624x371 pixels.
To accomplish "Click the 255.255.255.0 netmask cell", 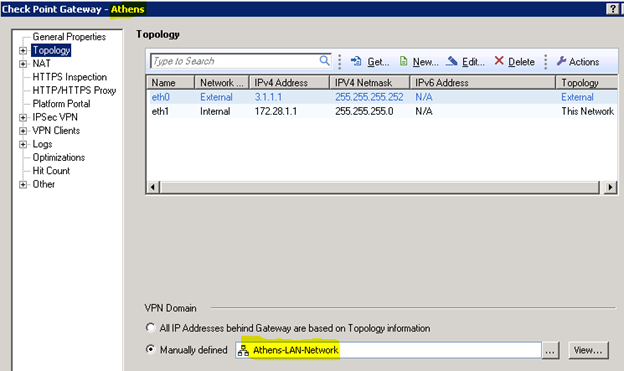I will pos(364,111).
